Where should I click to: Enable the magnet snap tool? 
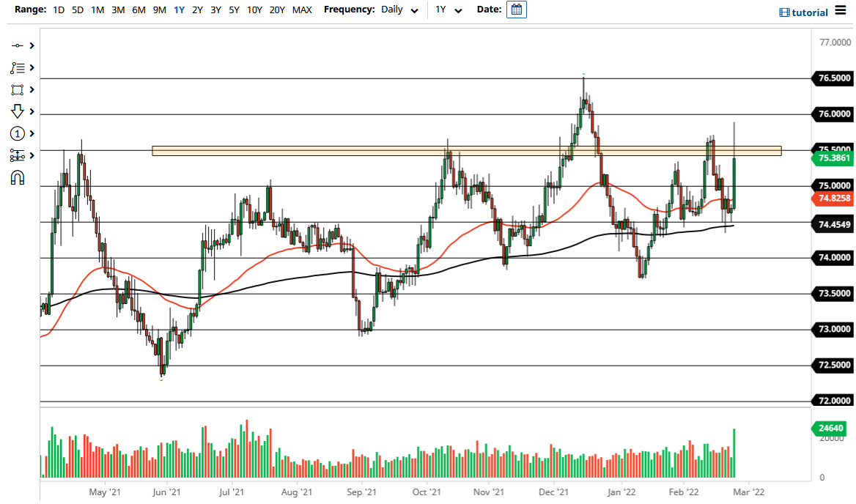click(x=19, y=177)
